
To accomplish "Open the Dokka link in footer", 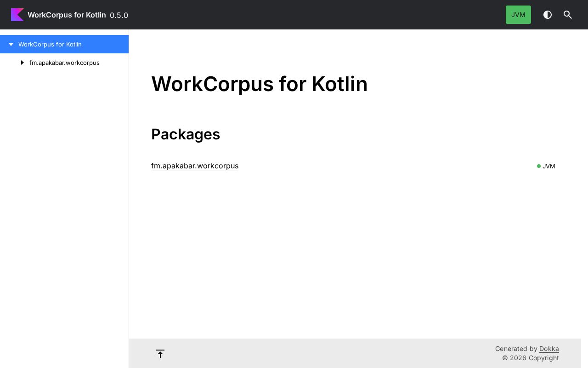I will 549,349.
